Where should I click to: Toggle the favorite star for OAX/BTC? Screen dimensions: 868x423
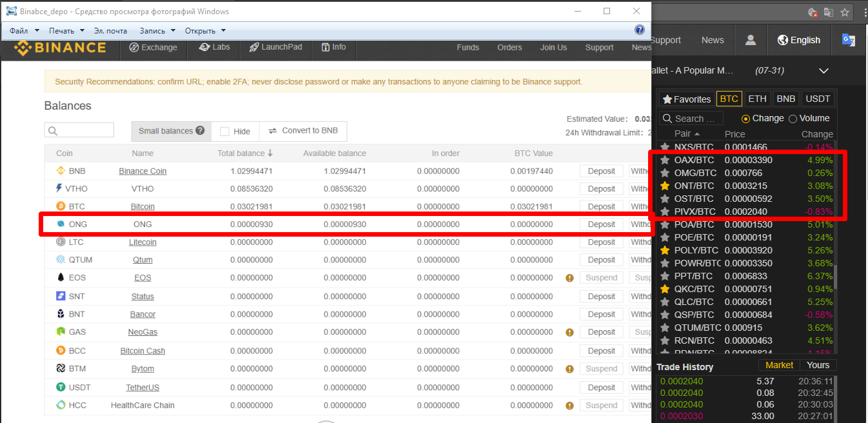tap(665, 159)
